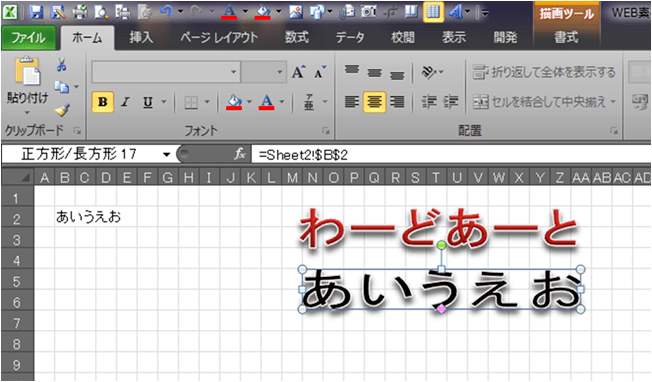Toggle Bold formatting
Viewport: 652px width, 382px height.
[103, 102]
